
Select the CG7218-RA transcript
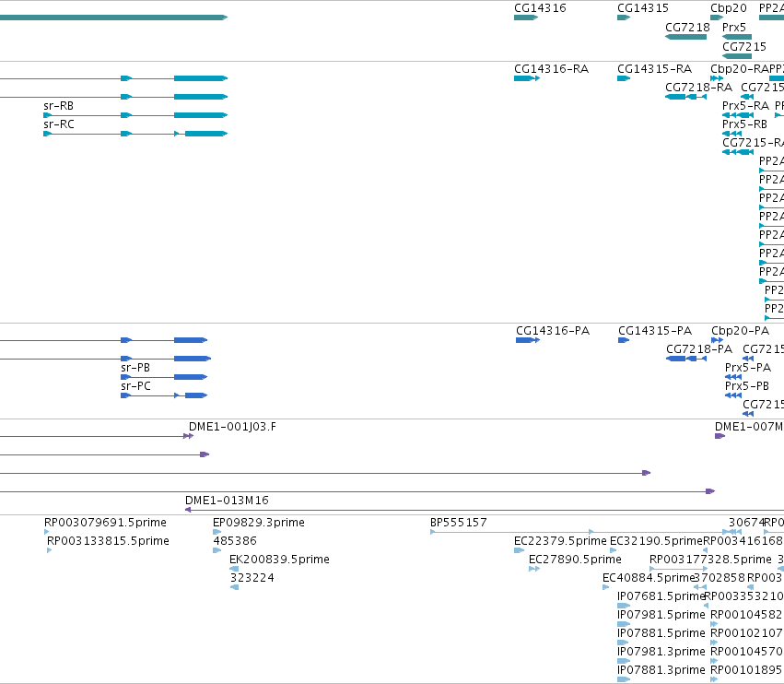(x=698, y=88)
